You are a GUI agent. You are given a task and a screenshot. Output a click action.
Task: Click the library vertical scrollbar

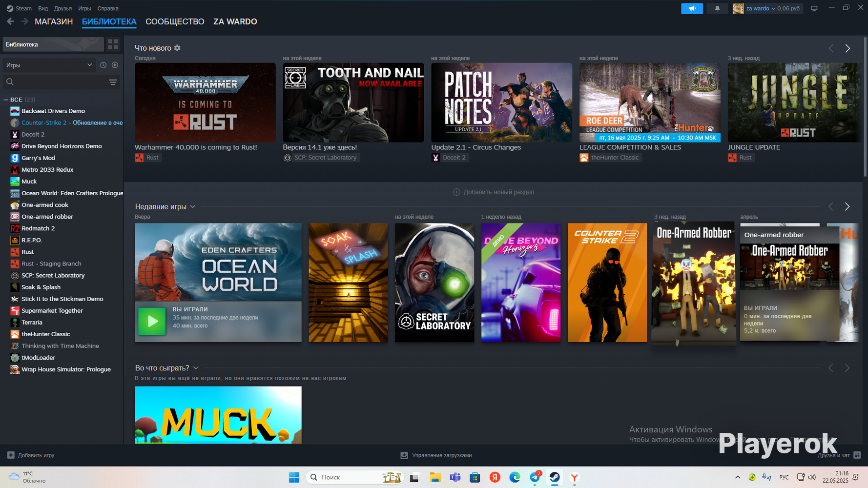pos(865,106)
